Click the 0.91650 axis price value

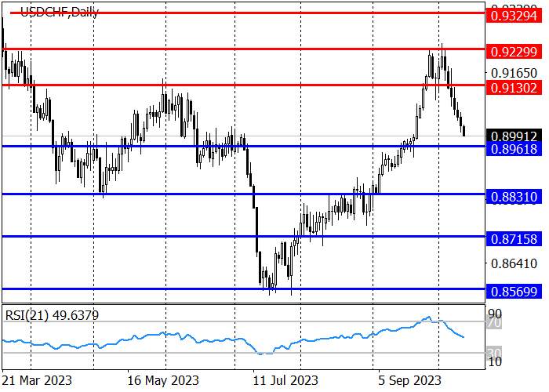pyautogui.click(x=514, y=73)
